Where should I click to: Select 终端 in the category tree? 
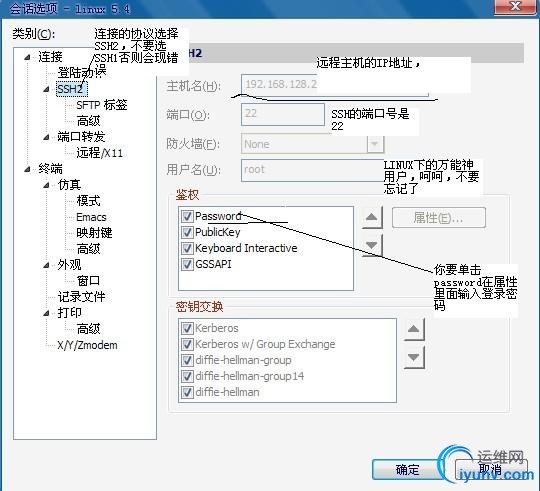pos(50,169)
